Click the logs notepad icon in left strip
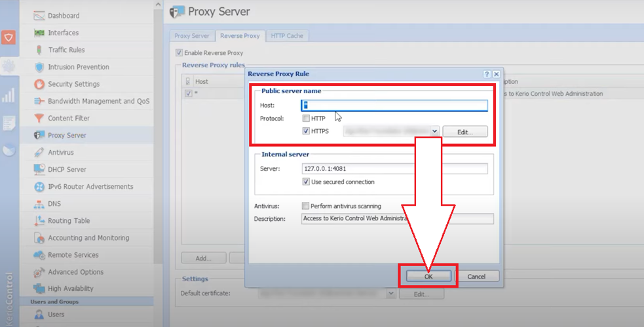Screen dimensions: 644x327 tap(9, 123)
